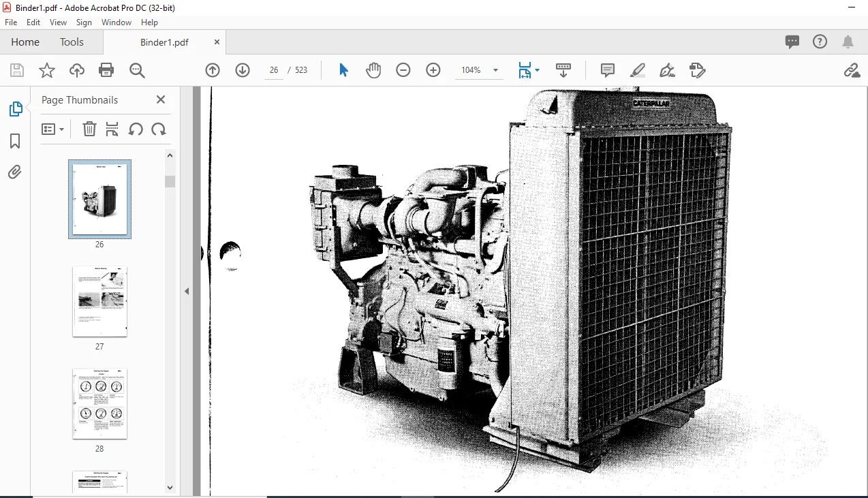The width and height of the screenshot is (868, 498).
Task: Click the thumbnails panel scrollbar thumb
Action: (170, 181)
